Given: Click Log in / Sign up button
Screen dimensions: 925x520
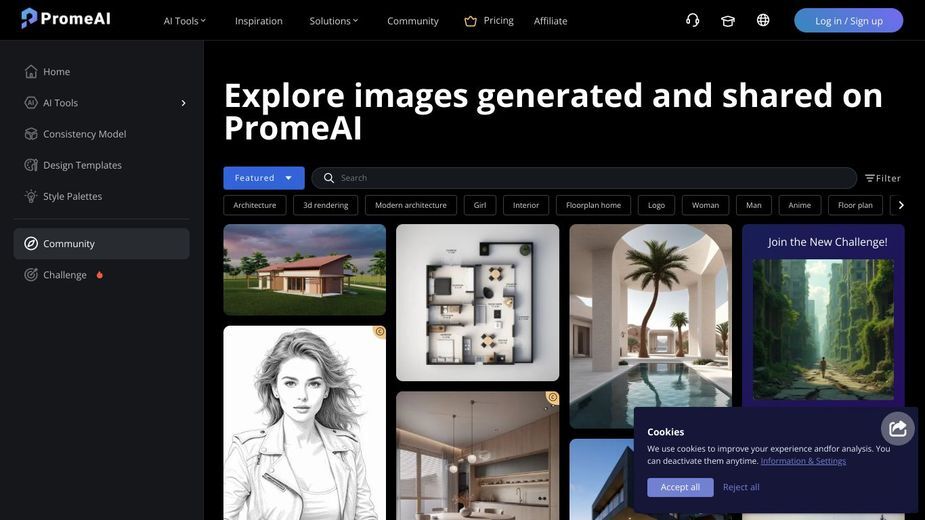Looking at the screenshot, I should point(848,21).
